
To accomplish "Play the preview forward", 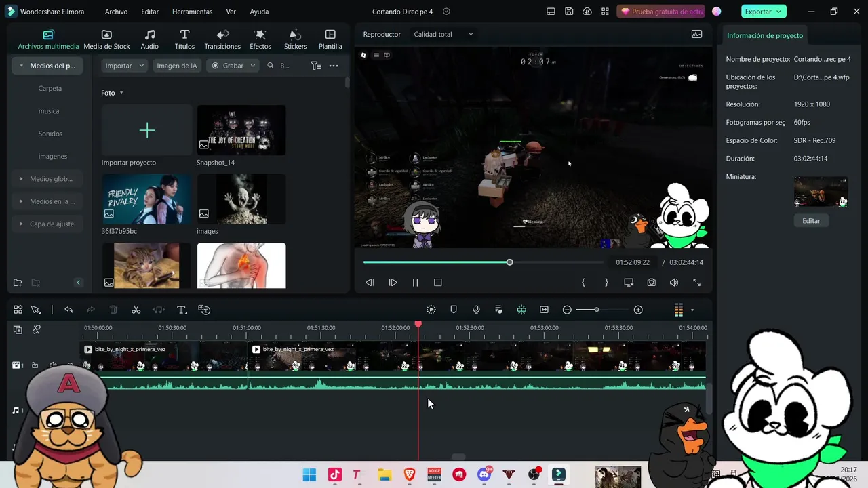I will tap(393, 283).
